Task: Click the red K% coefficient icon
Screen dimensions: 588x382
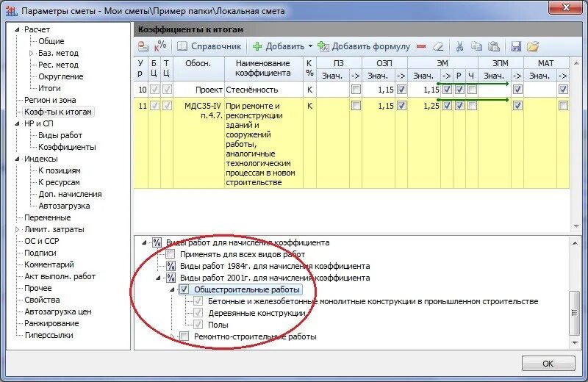Action: 159,46
